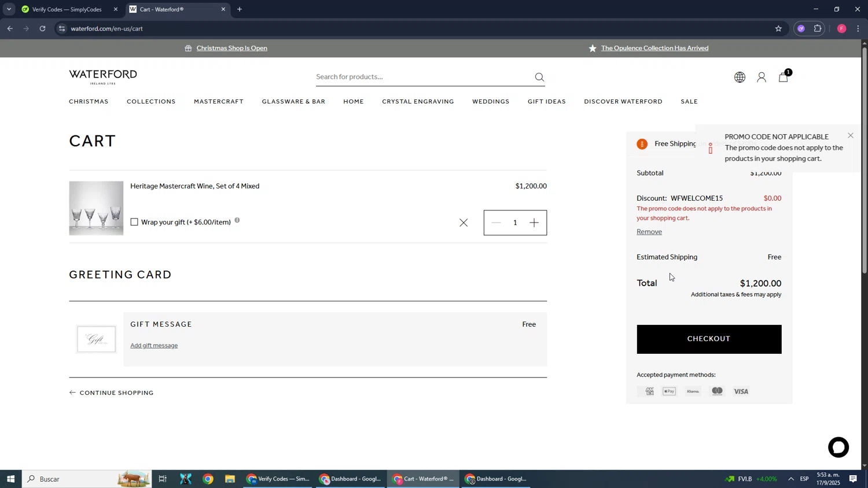This screenshot has width=868, height=488.
Task: Reload the current page
Action: 43,28
